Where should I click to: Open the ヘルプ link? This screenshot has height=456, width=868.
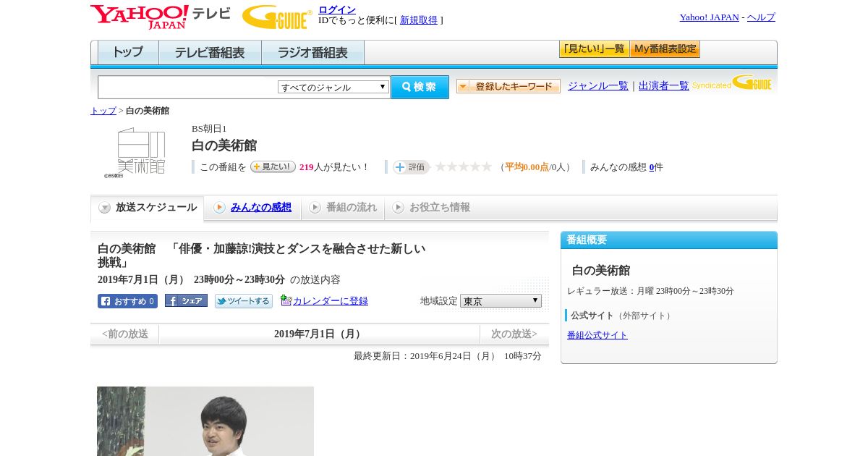click(761, 17)
